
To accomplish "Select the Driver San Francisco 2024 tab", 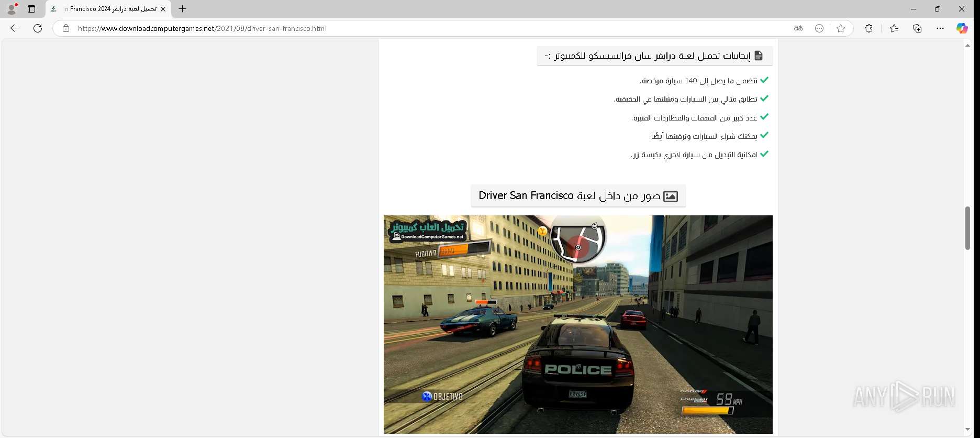I will 109,9.
